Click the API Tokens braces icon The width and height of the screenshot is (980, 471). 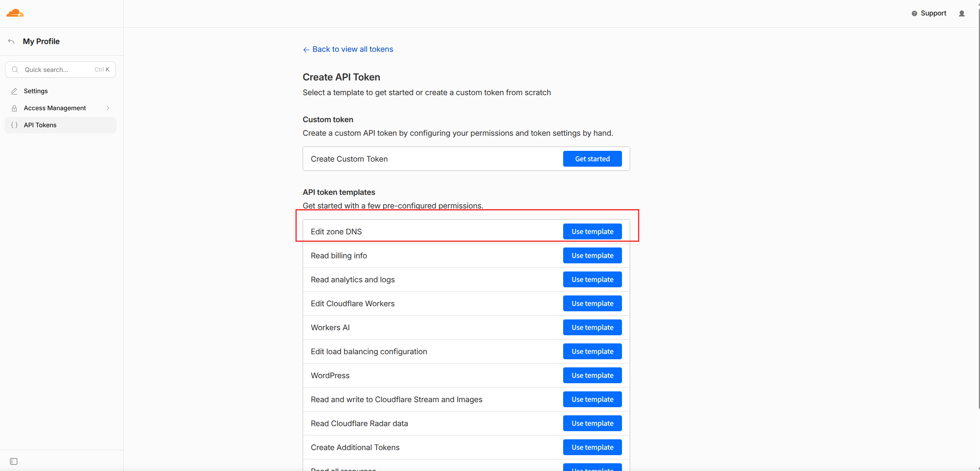pyautogui.click(x=14, y=125)
